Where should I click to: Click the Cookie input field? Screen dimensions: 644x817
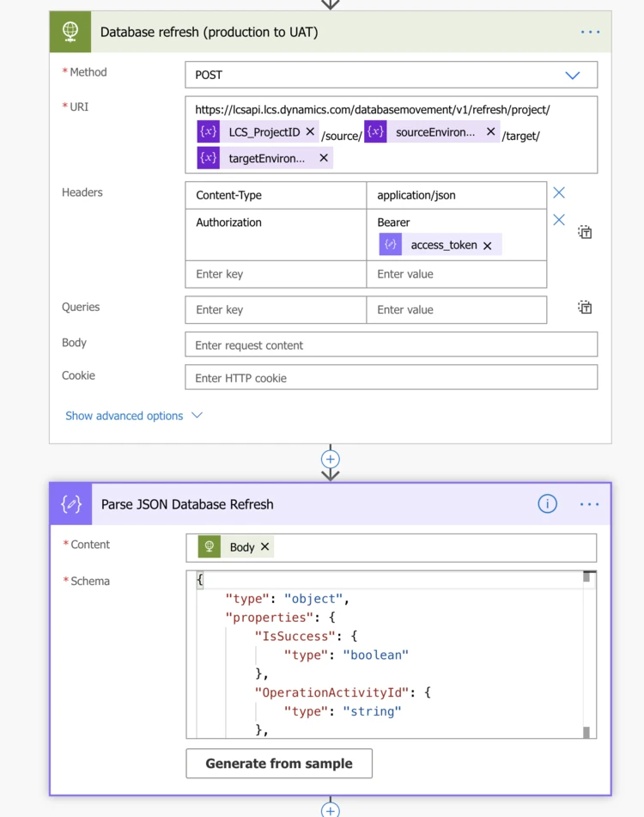click(391, 378)
